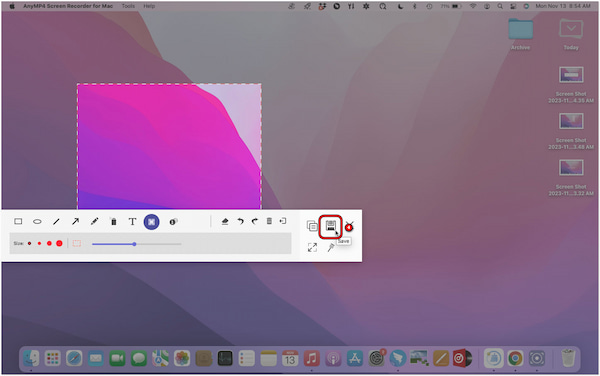Open Calendar showing 13 in Dock
This screenshot has width=600, height=376.
pos(290,358)
